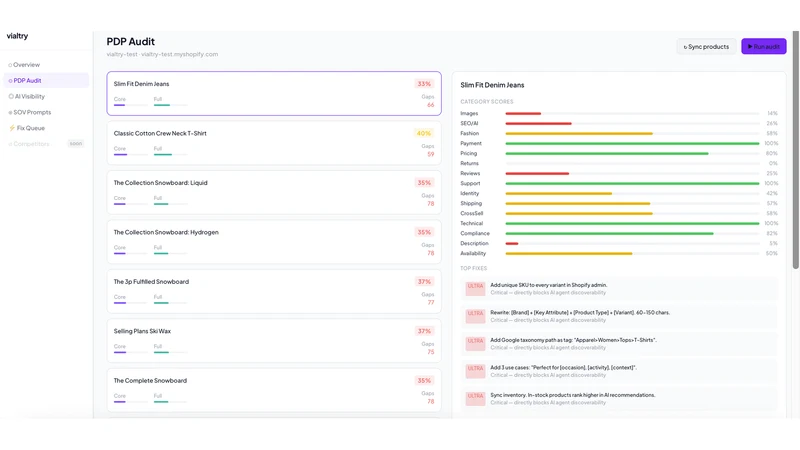Screen dimensions: 800x450
Task: Click the Slim Fit Denim Jeans detail panel heading
Action: click(492, 85)
